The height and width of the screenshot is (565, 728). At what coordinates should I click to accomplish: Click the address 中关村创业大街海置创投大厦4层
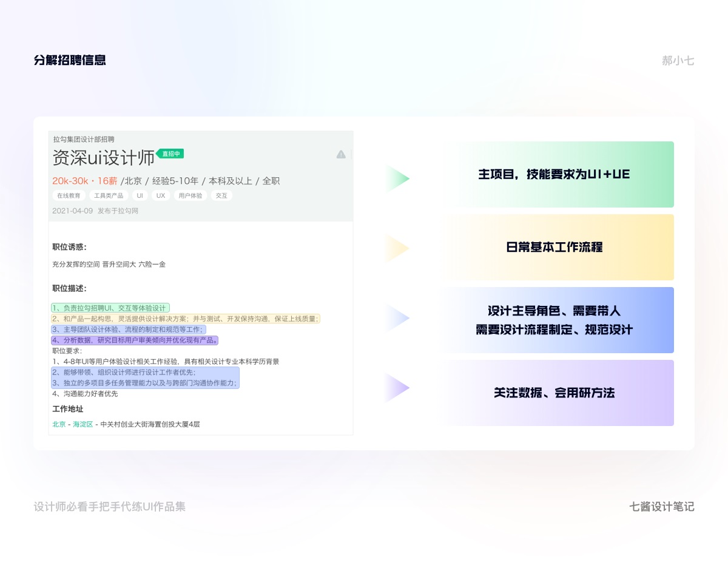pyautogui.click(x=150, y=424)
